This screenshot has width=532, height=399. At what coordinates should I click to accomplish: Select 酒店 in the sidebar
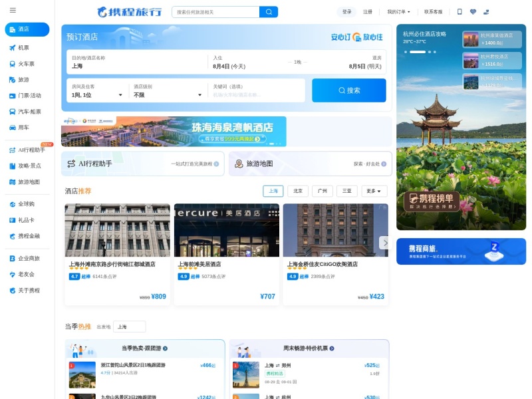(x=27, y=29)
